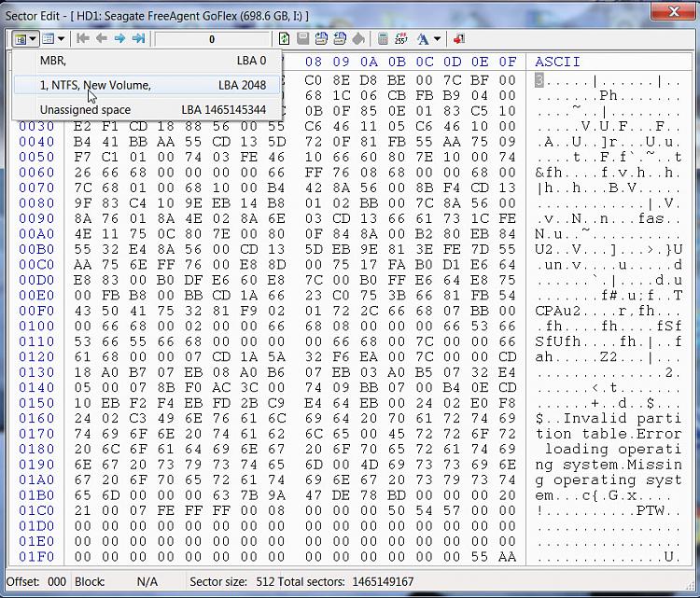Click Total sectors 1465149167 status entry
Viewport: 700px width, 598px height.
[x=345, y=581]
